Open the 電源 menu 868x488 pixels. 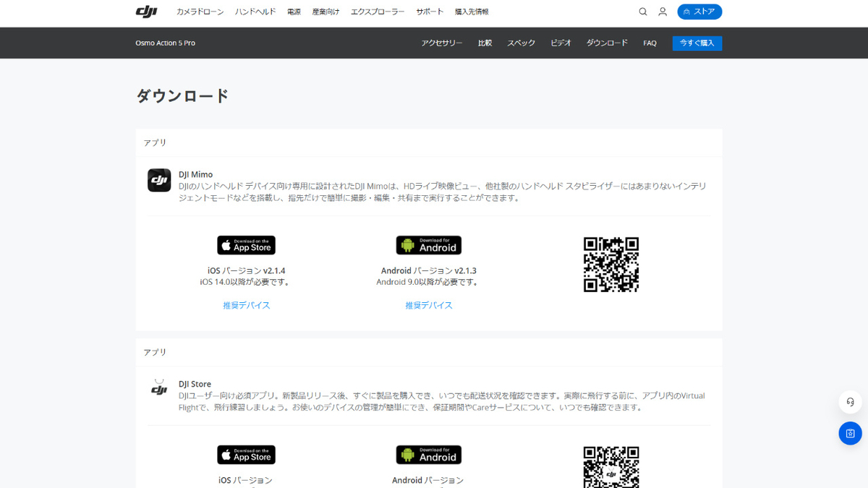pyautogui.click(x=294, y=12)
